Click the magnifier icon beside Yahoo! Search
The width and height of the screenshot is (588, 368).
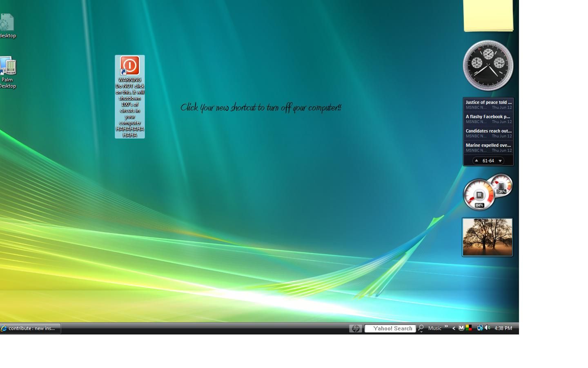click(x=421, y=328)
